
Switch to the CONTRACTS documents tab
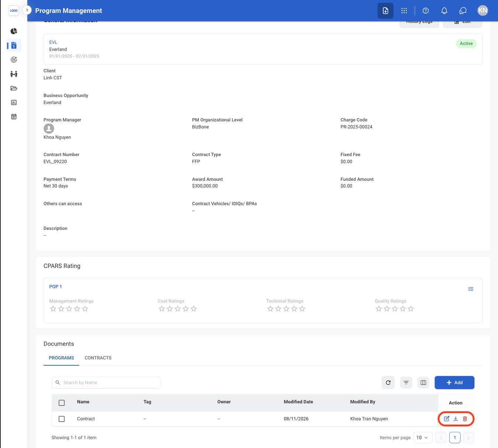(98, 358)
